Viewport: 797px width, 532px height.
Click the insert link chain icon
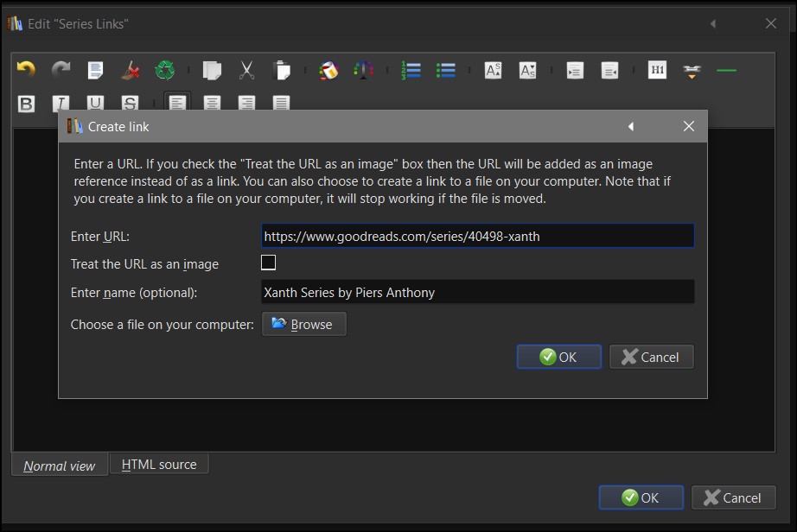[x=692, y=71]
